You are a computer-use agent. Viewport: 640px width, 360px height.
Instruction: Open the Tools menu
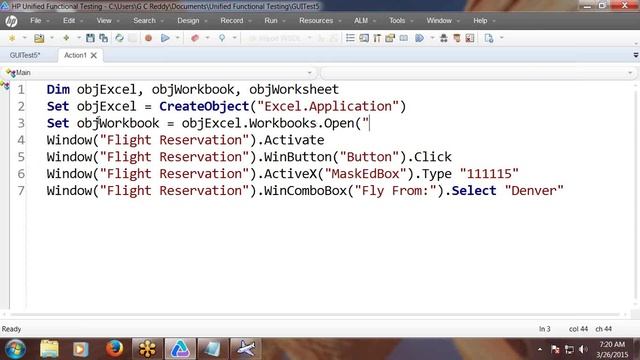pyautogui.click(x=397, y=20)
